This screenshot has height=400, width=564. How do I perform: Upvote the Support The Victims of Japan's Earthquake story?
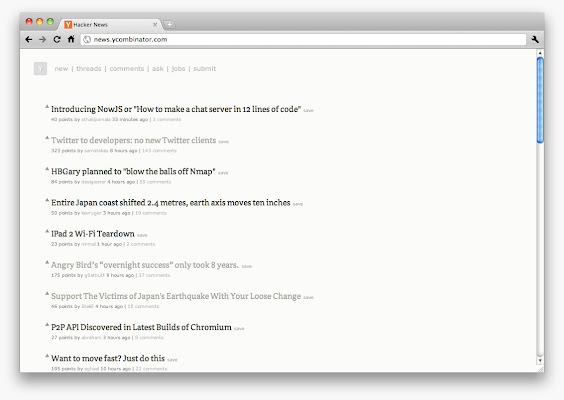point(47,294)
